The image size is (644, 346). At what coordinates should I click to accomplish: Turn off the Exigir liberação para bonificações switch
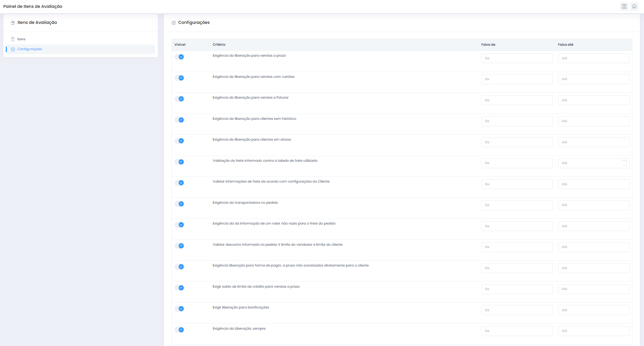point(179,309)
